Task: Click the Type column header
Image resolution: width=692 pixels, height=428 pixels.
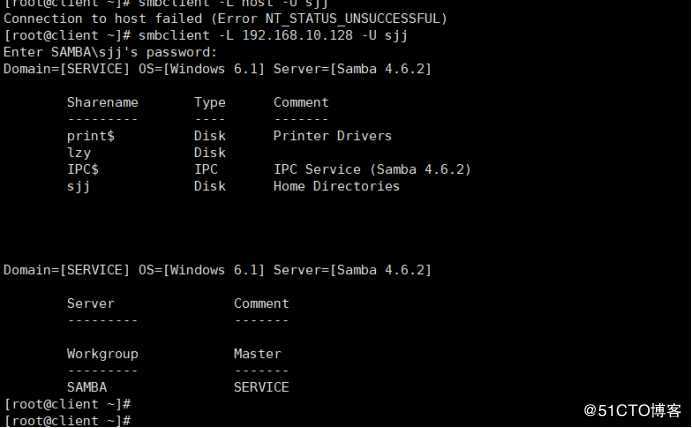Action: tap(210, 102)
